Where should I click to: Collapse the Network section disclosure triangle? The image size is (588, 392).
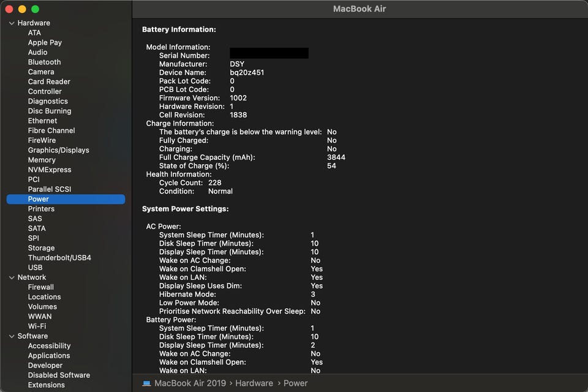click(12, 277)
